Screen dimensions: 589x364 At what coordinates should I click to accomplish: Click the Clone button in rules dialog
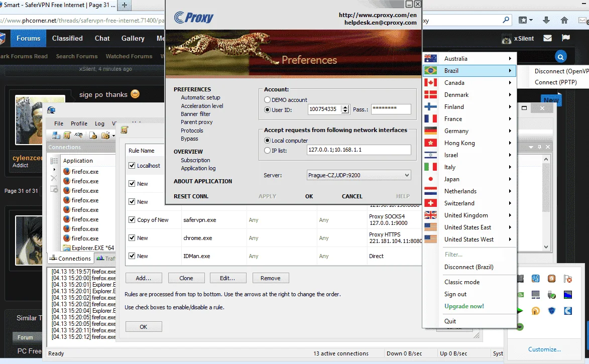click(186, 278)
